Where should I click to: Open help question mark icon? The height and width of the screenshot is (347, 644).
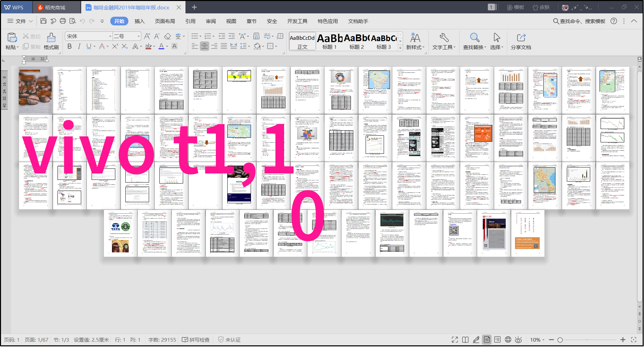pos(614,21)
